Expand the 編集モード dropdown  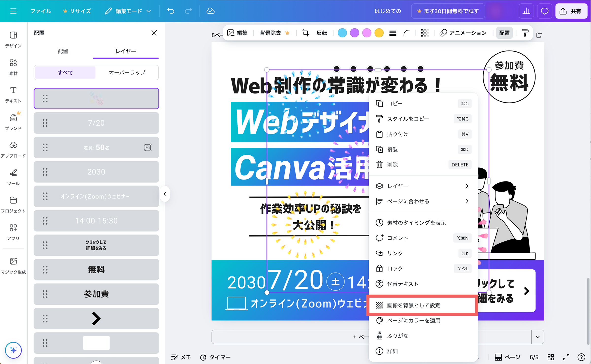(128, 11)
